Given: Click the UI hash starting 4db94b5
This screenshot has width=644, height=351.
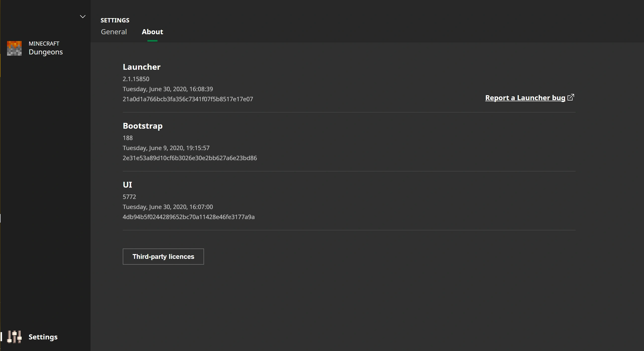Looking at the screenshot, I should pos(188,217).
